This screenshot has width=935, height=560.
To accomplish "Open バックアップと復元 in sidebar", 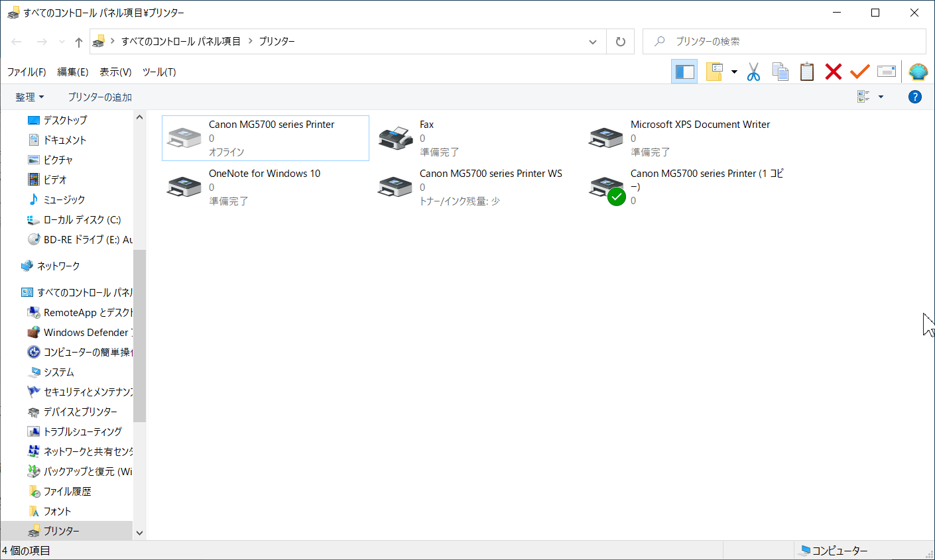I will click(x=80, y=471).
